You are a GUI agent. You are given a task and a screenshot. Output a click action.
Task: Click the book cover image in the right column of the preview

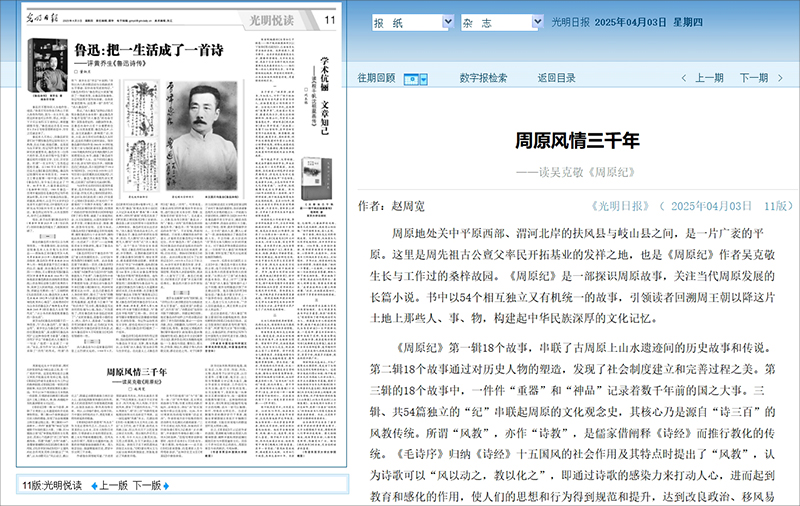[316, 179]
